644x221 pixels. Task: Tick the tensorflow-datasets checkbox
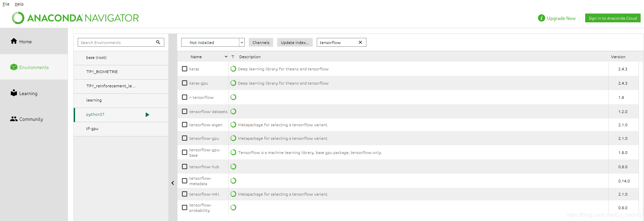click(x=185, y=111)
